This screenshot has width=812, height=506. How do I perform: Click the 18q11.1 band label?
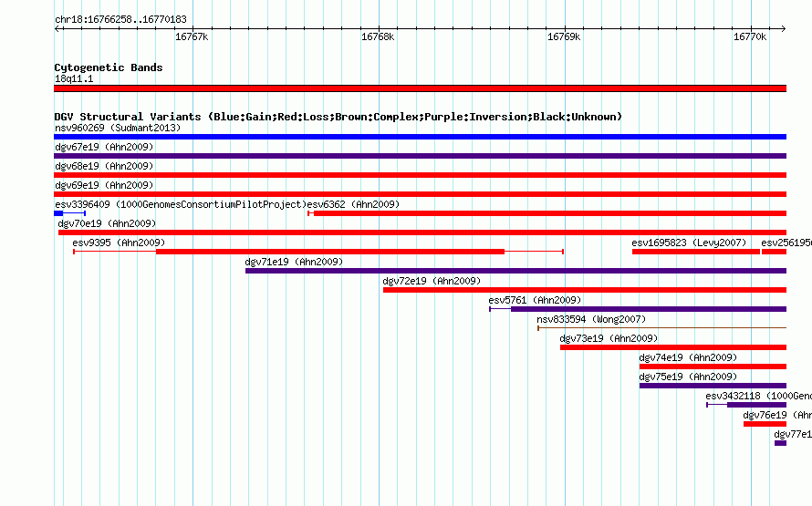click(x=74, y=78)
